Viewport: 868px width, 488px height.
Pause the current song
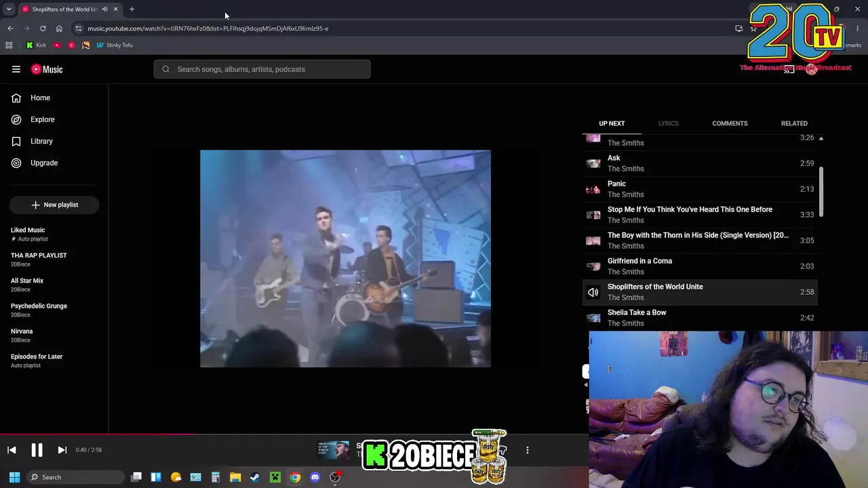click(37, 450)
